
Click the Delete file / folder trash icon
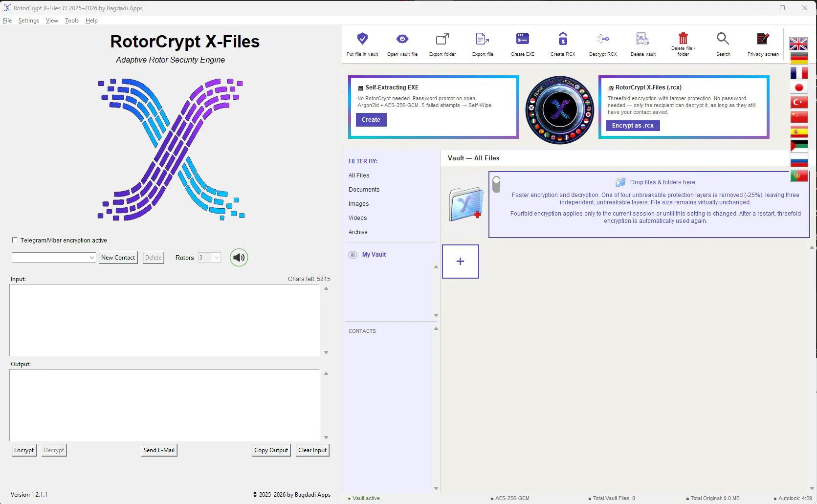[683, 38]
